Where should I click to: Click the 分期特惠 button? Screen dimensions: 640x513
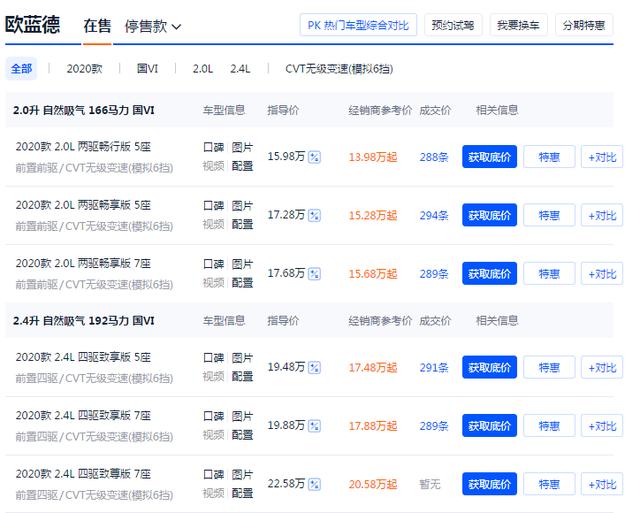click(x=584, y=25)
